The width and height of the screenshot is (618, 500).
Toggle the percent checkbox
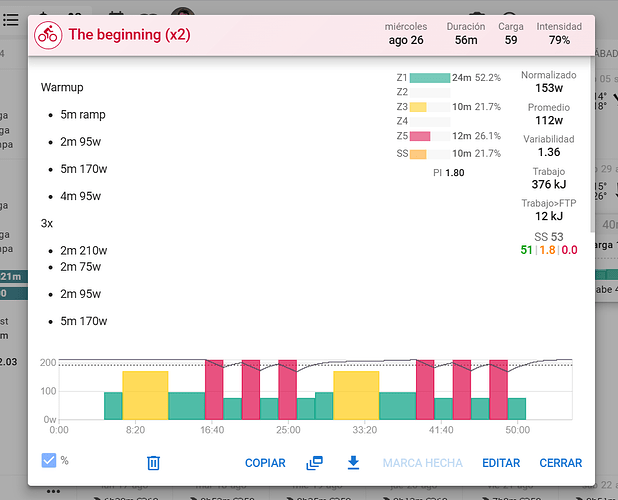coord(49,460)
